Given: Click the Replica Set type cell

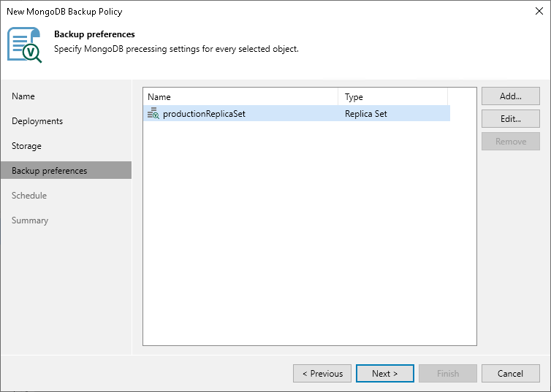Looking at the screenshot, I should [366, 114].
